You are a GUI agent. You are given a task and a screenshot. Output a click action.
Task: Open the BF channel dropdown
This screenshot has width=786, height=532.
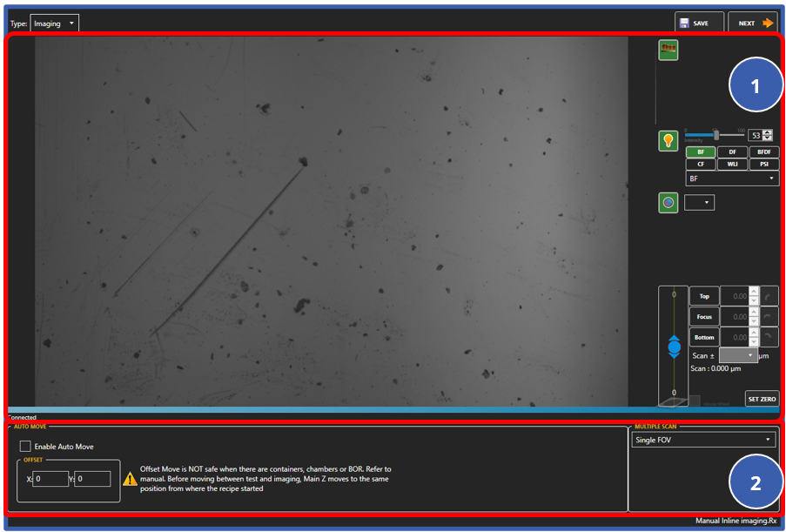[732, 178]
